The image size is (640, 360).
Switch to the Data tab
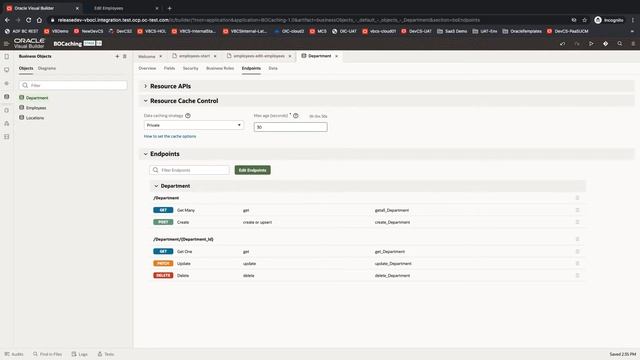click(x=273, y=68)
